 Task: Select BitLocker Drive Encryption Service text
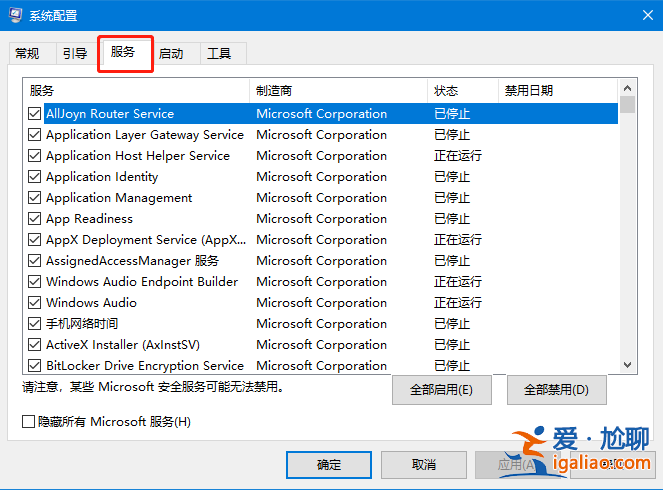145,366
